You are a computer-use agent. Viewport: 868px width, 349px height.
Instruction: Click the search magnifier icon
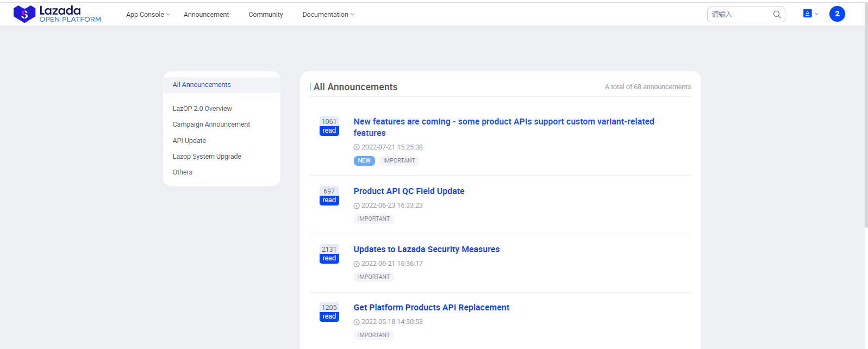point(777,15)
